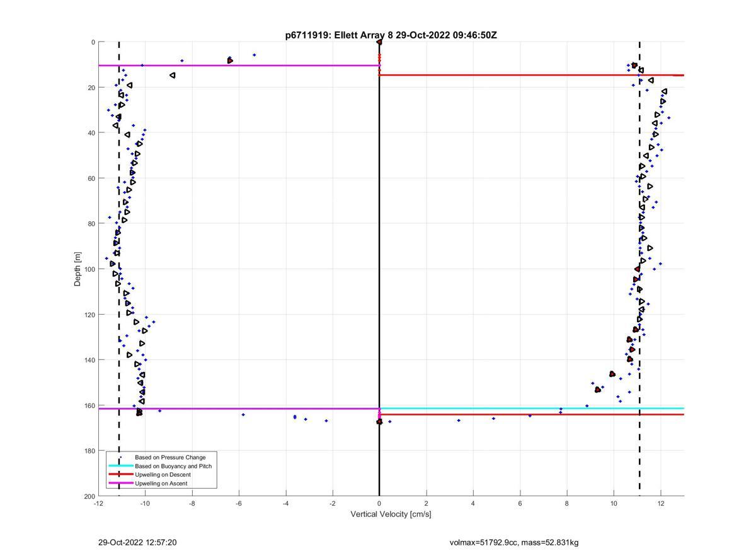Click the magenta line sample in legend
756x558 pixels.
[120, 483]
